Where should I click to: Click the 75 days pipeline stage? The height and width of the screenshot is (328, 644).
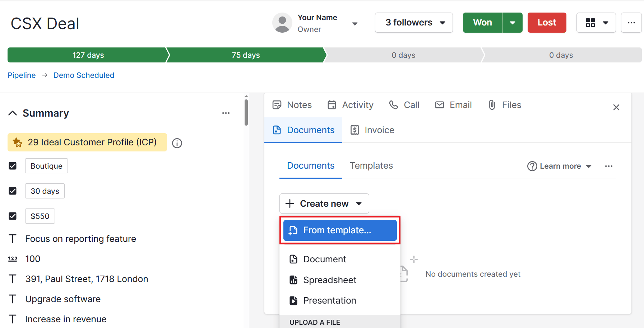pos(246,55)
